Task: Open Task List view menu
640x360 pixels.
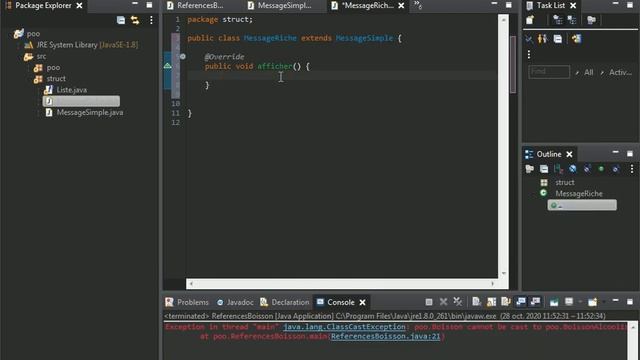Action: [x=529, y=55]
